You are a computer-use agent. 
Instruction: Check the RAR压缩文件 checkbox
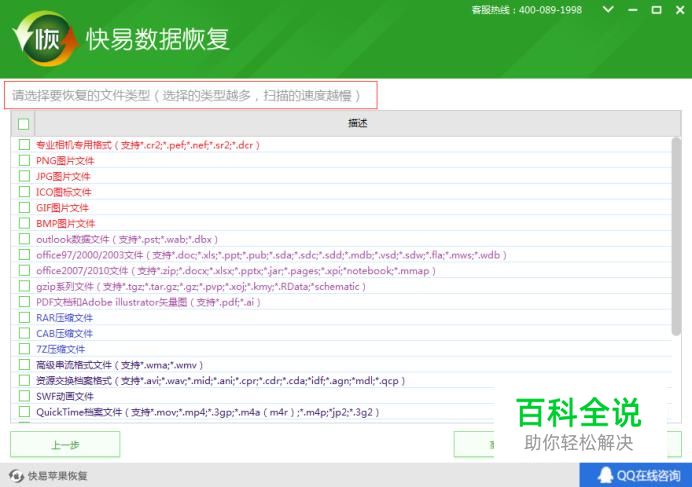(x=24, y=317)
